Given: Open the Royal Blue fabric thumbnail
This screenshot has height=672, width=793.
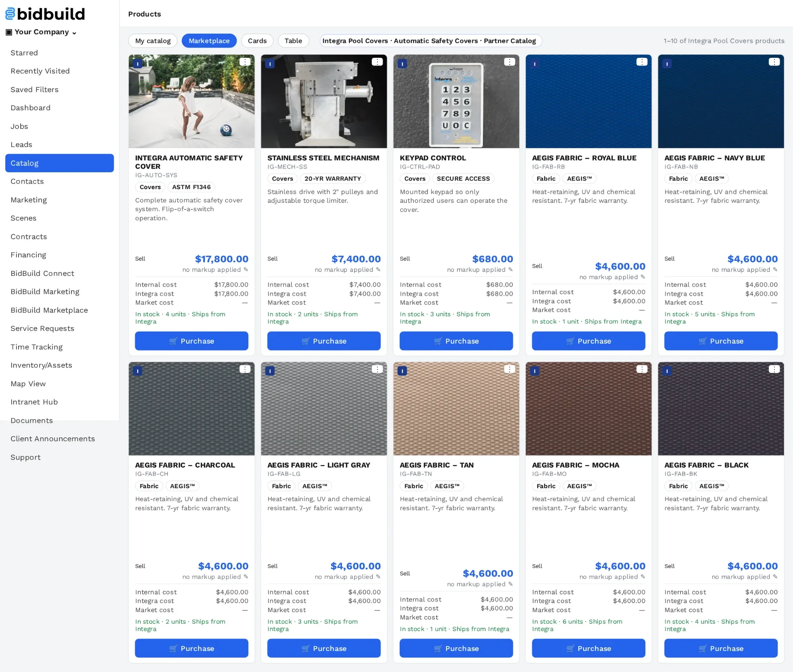Looking at the screenshot, I should pos(589,101).
